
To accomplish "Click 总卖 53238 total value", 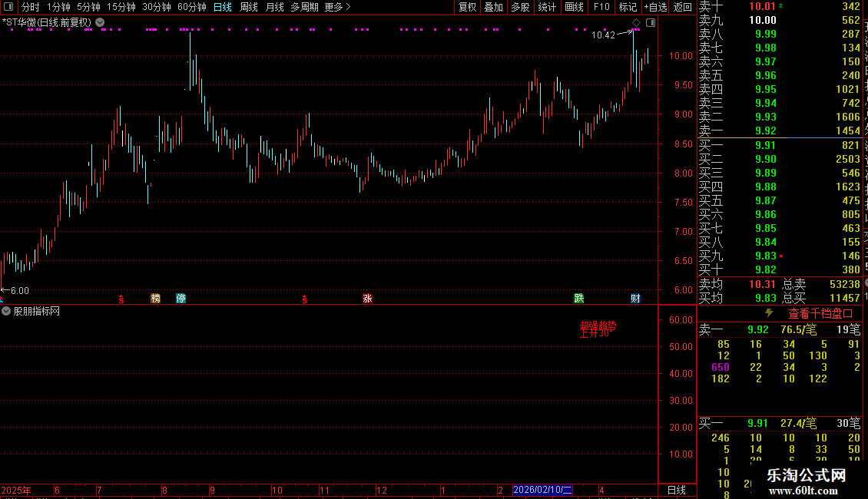I will click(845, 284).
